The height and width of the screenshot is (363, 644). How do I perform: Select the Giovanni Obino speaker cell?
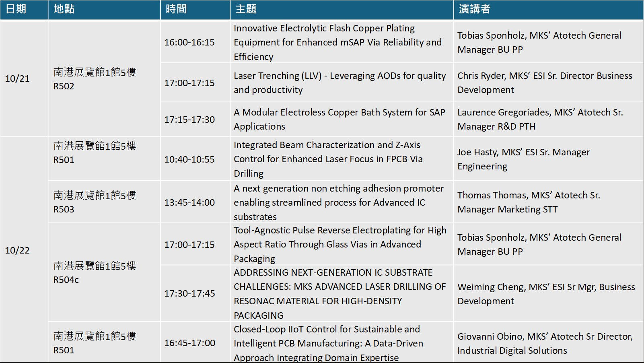coord(545,343)
